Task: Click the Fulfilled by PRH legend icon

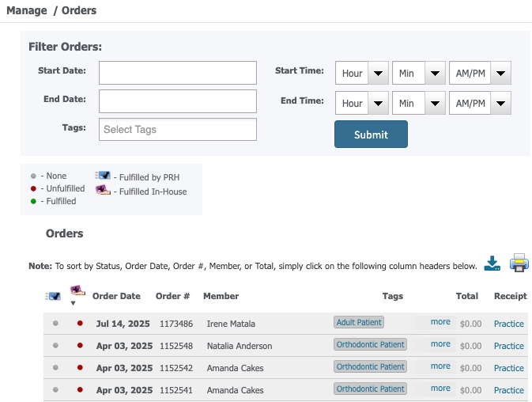Action: click(103, 175)
